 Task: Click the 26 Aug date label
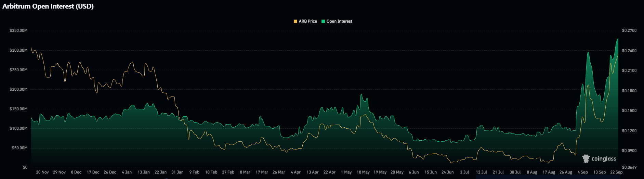pyautogui.click(x=566, y=172)
